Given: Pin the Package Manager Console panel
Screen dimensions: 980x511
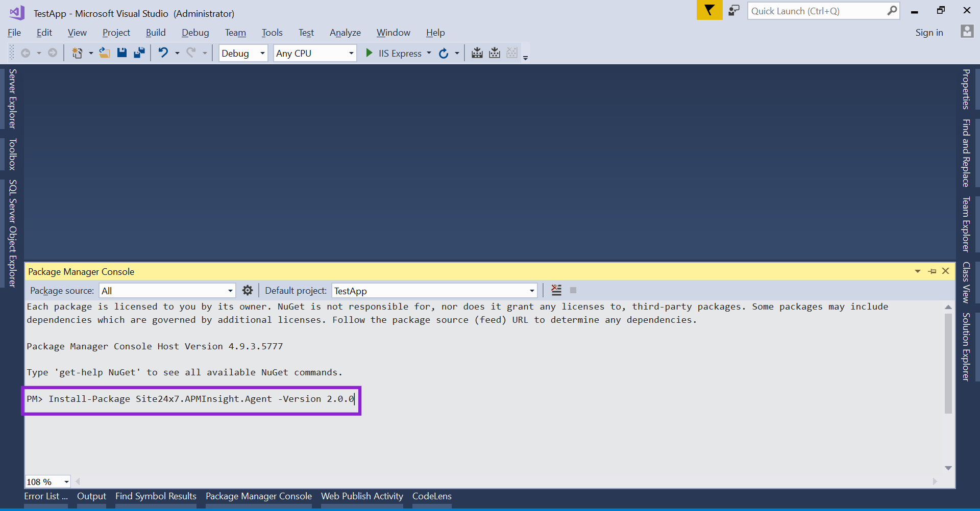Looking at the screenshot, I should 932,271.
